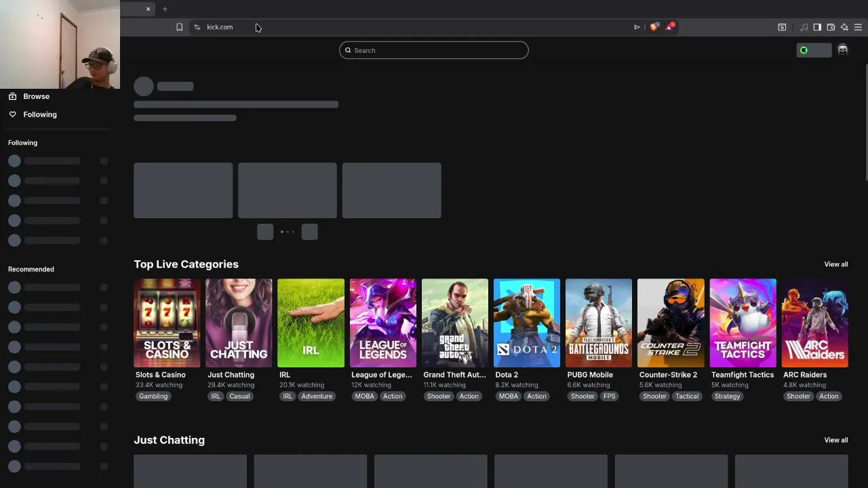Screen dimensions: 868x488
Task: Click the green Kick coin balance button
Action: click(x=814, y=50)
